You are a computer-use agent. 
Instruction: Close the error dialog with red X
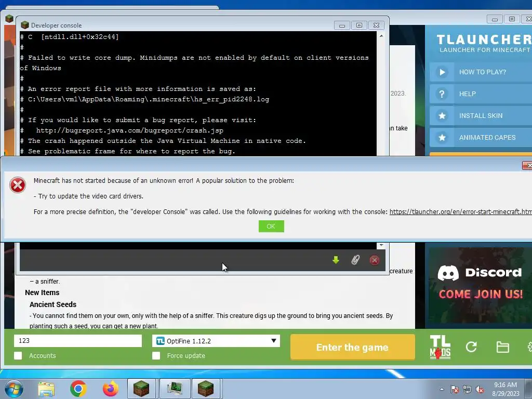527,165
